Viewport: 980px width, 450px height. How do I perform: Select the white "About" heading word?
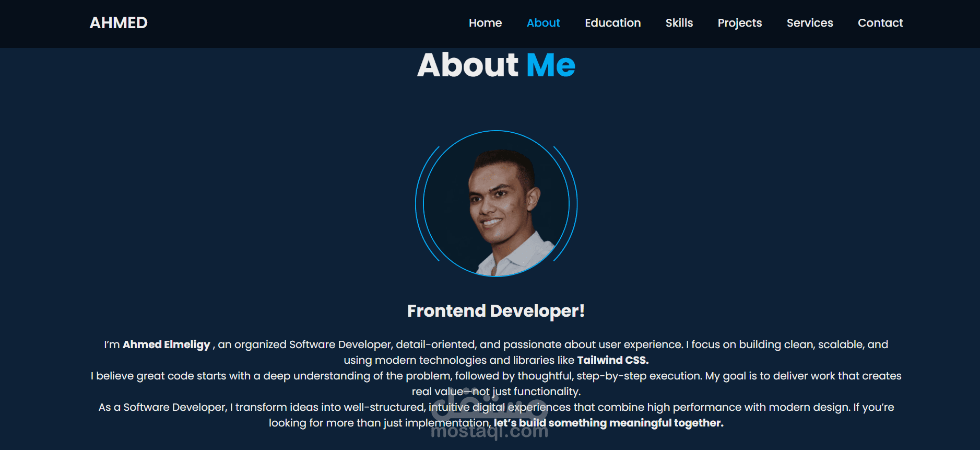[x=468, y=65]
